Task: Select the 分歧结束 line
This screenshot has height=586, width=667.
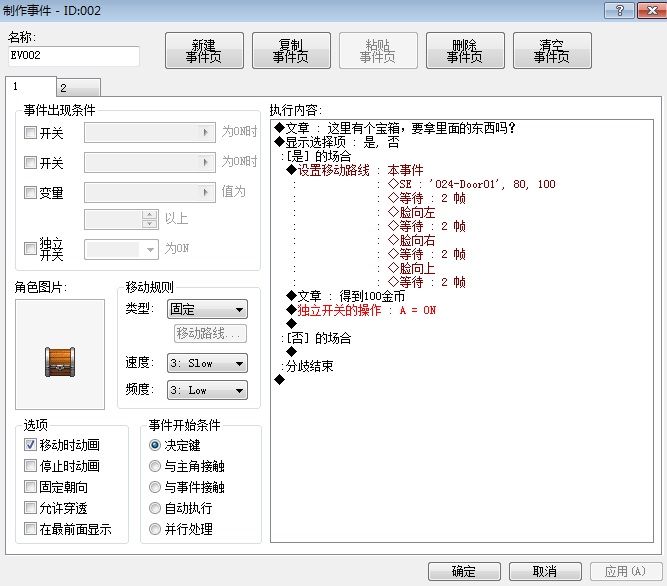Action: click(307, 366)
